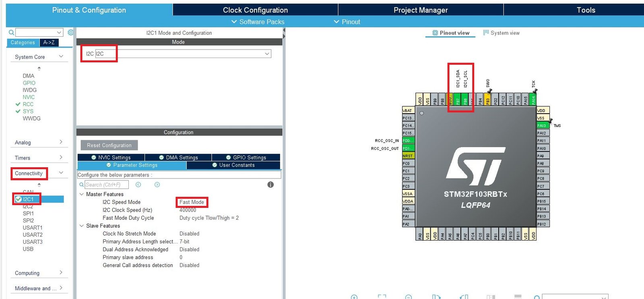Click the PB3 pin labeled SWO

coord(488,100)
